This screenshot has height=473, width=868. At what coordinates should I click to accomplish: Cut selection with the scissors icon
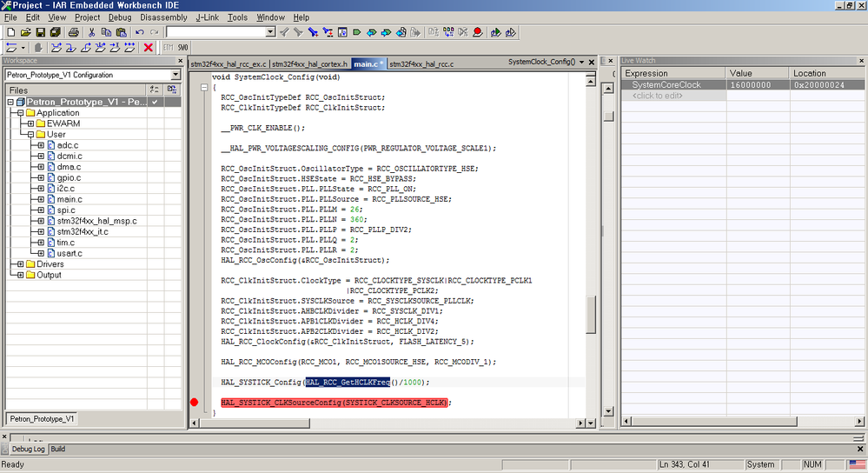(x=91, y=32)
